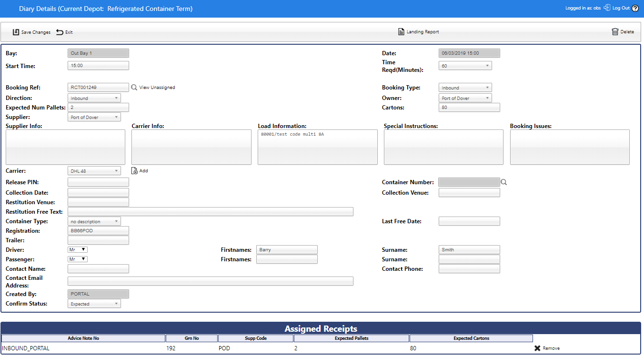Image resolution: width=644 pixels, height=356 pixels.
Task: Click the Add carrier icon
Action: (x=134, y=171)
